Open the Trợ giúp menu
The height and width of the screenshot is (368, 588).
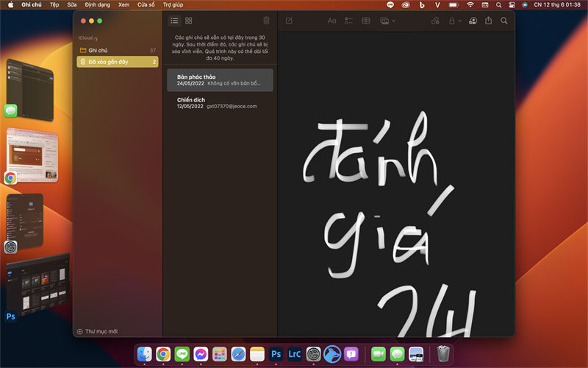coord(173,4)
